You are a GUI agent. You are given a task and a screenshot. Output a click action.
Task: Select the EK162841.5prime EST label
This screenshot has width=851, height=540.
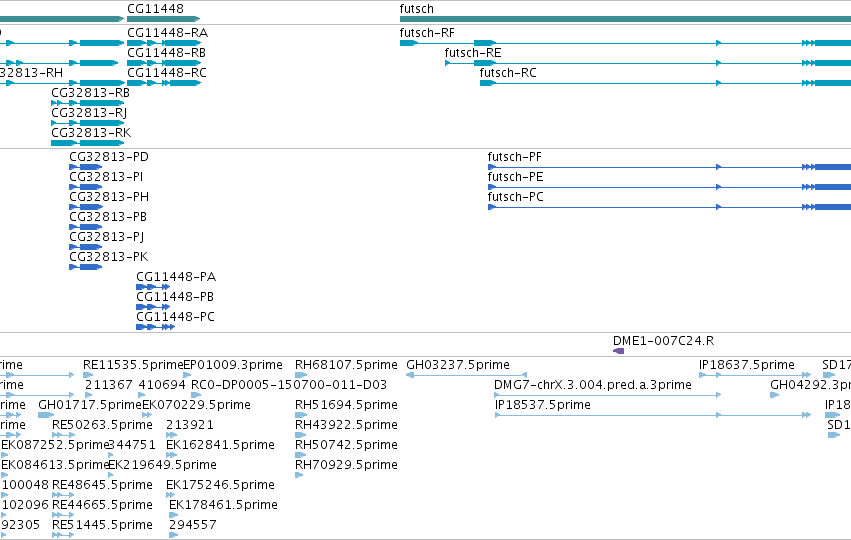pos(220,445)
